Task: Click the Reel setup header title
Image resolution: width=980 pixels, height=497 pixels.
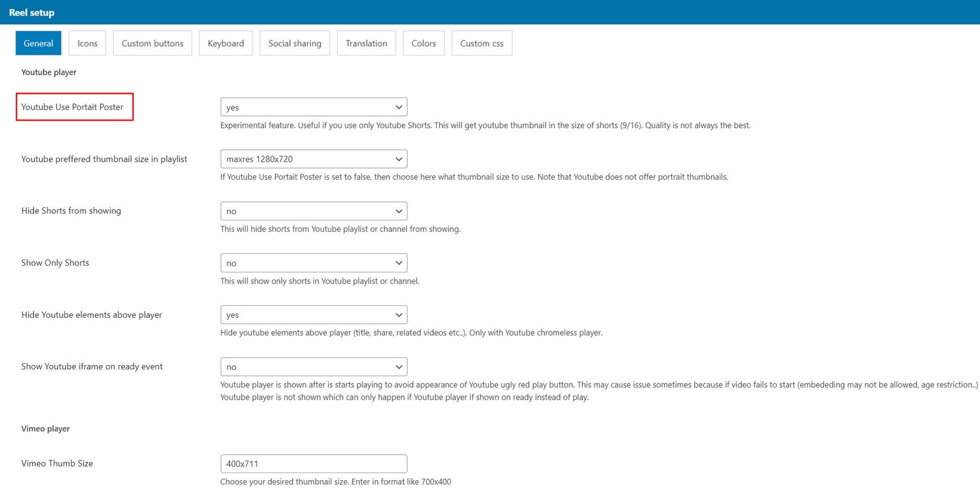Action: pos(32,13)
